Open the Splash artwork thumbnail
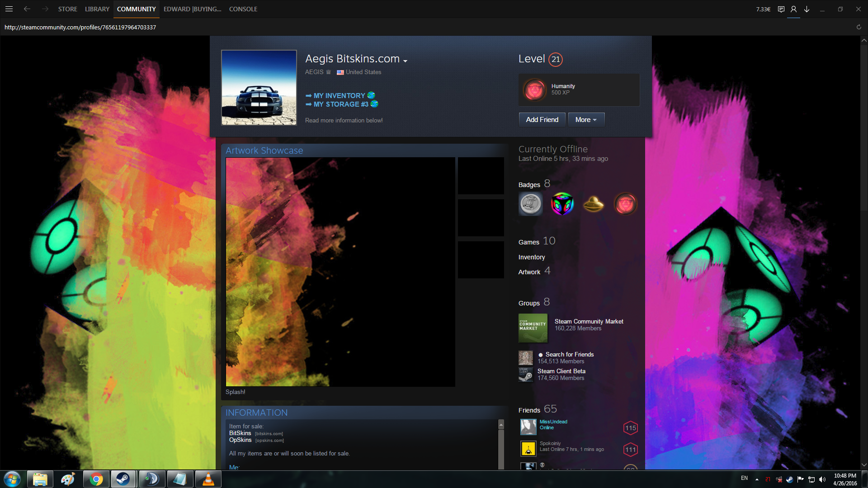The height and width of the screenshot is (488, 868). click(340, 272)
